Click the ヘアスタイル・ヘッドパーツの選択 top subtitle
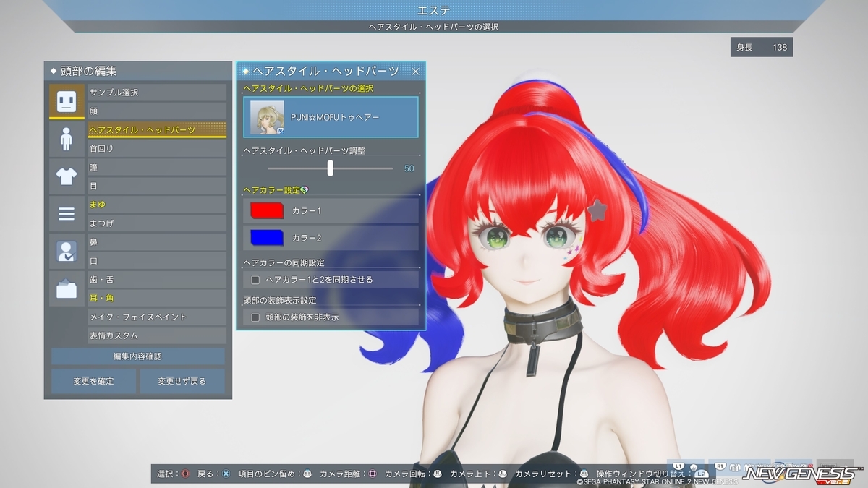The width and height of the screenshot is (868, 488). point(433,27)
